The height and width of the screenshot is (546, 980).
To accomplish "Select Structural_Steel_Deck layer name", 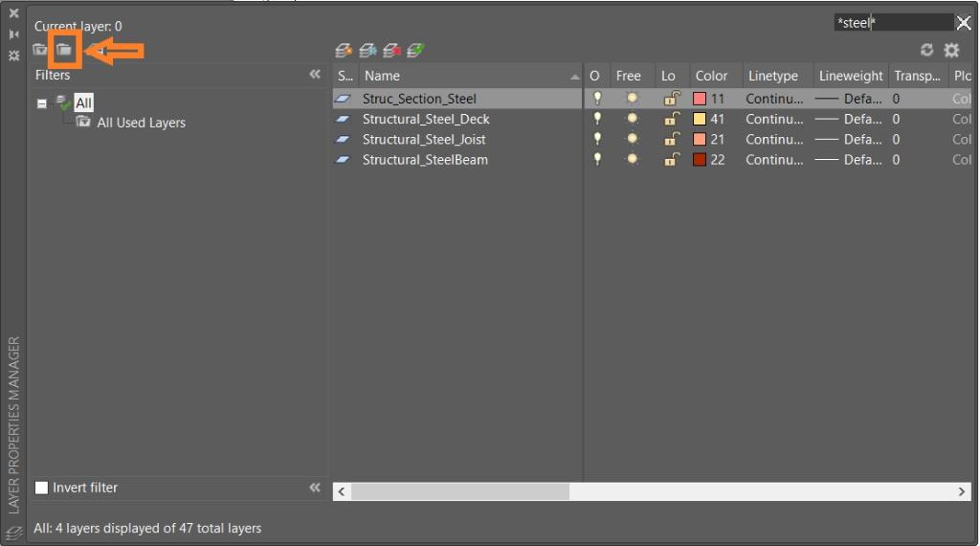I will coord(426,119).
